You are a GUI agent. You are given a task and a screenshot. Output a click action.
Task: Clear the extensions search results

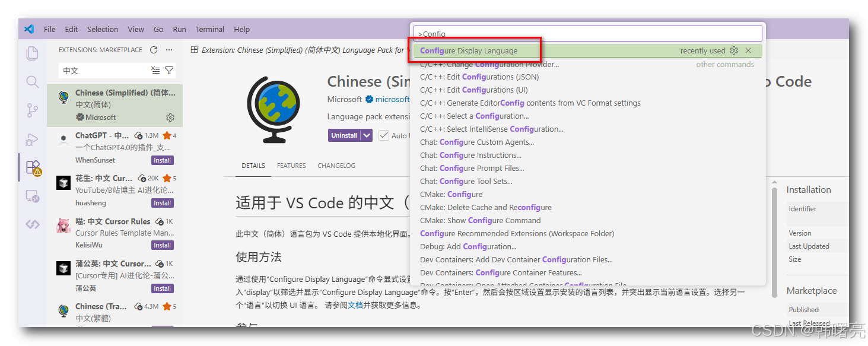point(155,71)
